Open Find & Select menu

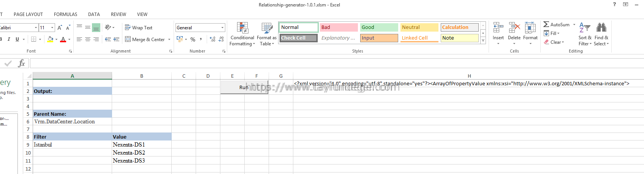(601, 34)
